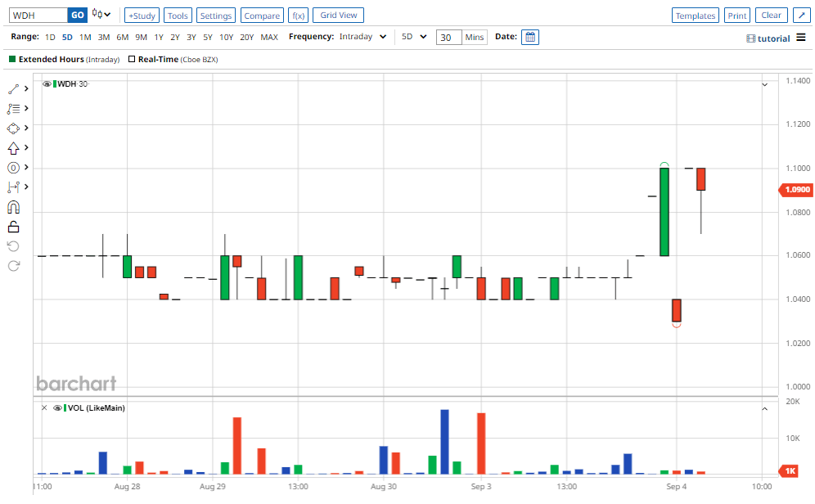Image resolution: width=815 pixels, height=504 pixels.
Task: Open the 5D period dropdown
Action: coord(414,36)
